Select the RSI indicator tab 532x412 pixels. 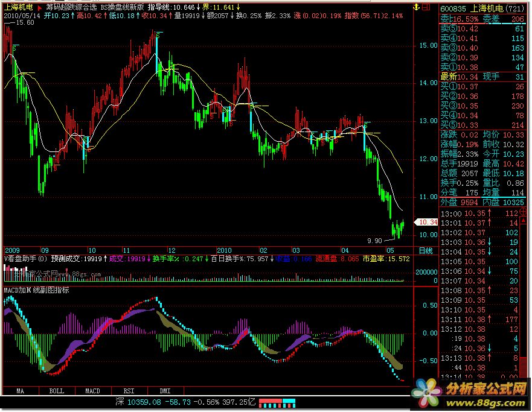click(129, 391)
